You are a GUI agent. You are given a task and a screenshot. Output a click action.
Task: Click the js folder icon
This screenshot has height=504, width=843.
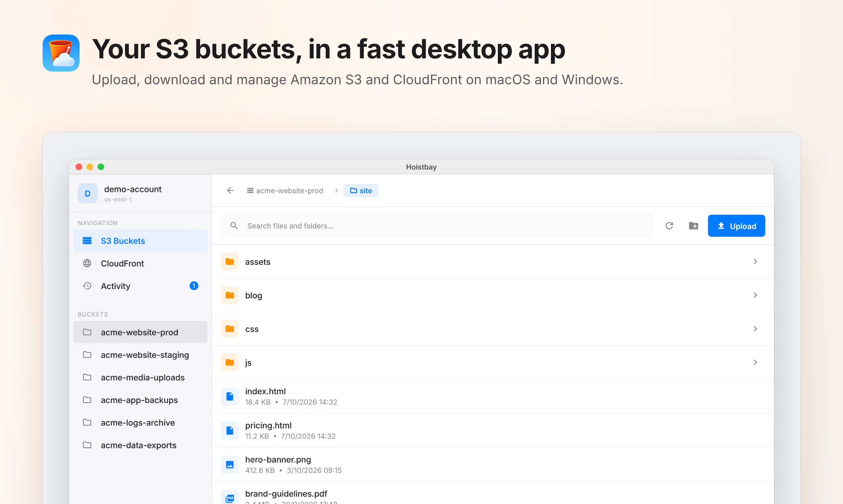click(x=230, y=362)
